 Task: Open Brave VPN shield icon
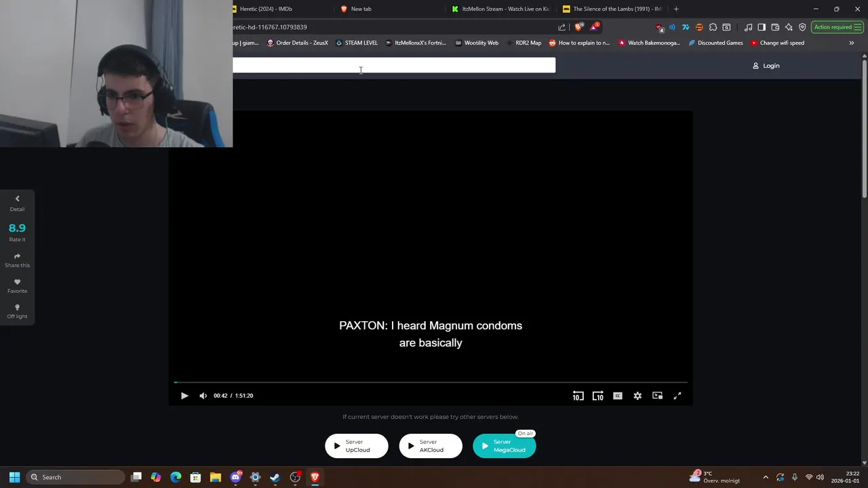point(802,27)
